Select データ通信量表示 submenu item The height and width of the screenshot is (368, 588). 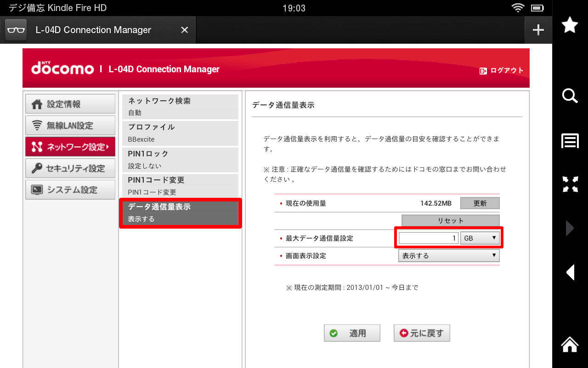point(180,213)
